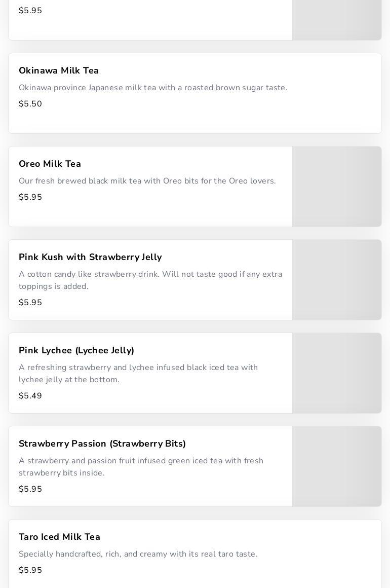Select the Oreo Milk Tea title
Screen dimensions: 390x588
[50, 164]
